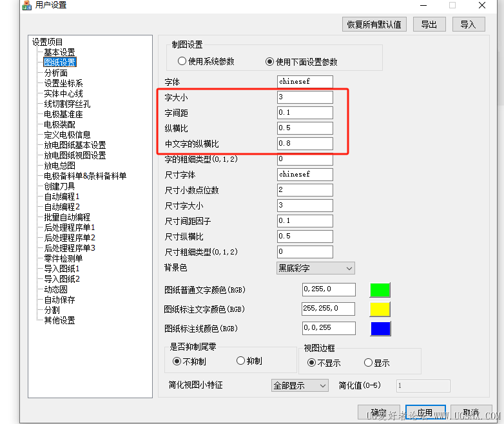This screenshot has width=504, height=424.
Task: Select 图纸设置 in the settings tree
Action: tap(60, 63)
